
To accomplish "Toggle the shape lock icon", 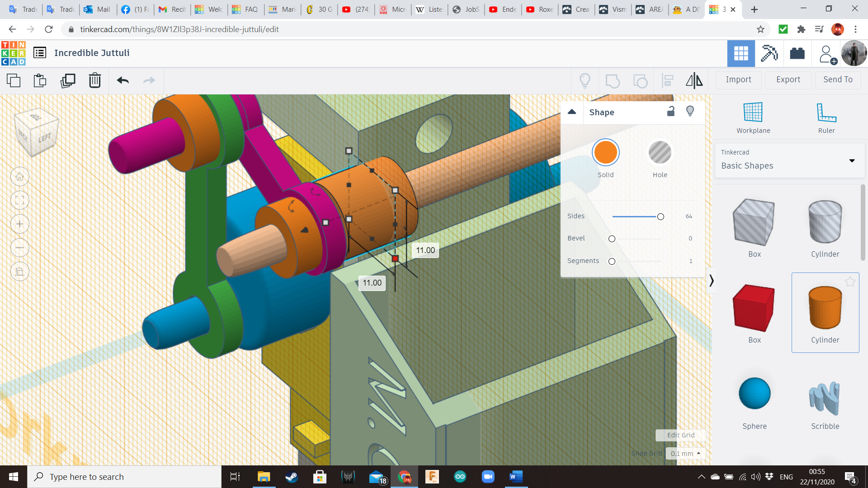I will [x=671, y=112].
